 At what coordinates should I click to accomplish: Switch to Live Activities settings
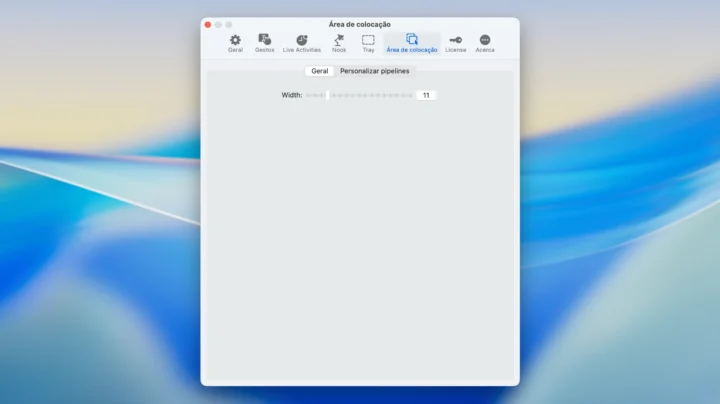coord(302,42)
